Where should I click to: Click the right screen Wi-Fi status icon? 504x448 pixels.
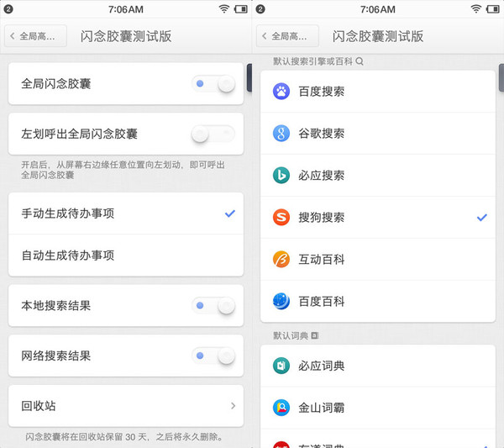coord(476,9)
